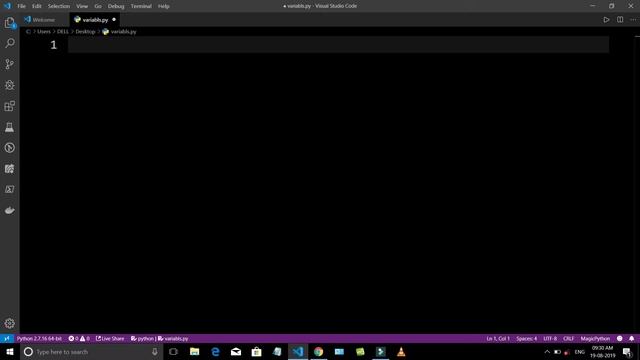Click the ENG language indicator in taskbar
The image size is (640, 360).
click(580, 351)
